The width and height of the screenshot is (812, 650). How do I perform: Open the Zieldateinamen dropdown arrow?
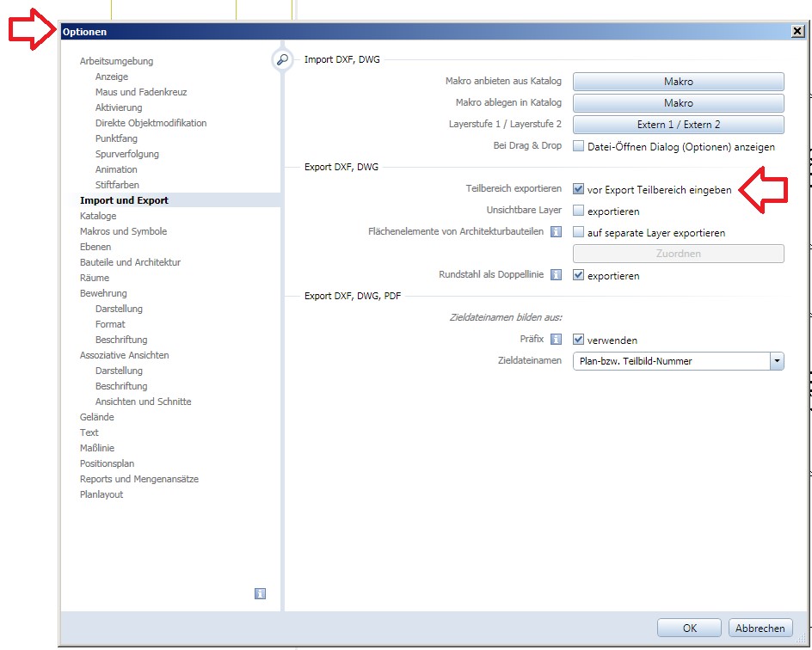click(777, 361)
